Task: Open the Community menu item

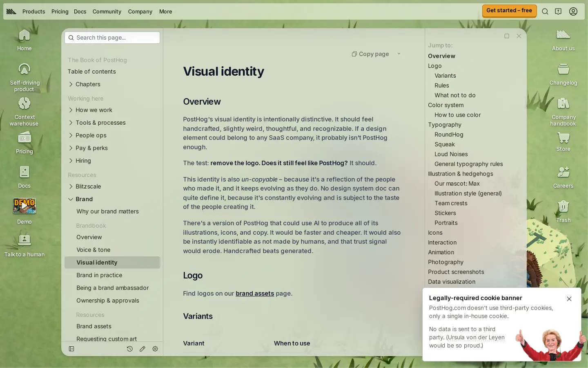Action: pos(107,11)
